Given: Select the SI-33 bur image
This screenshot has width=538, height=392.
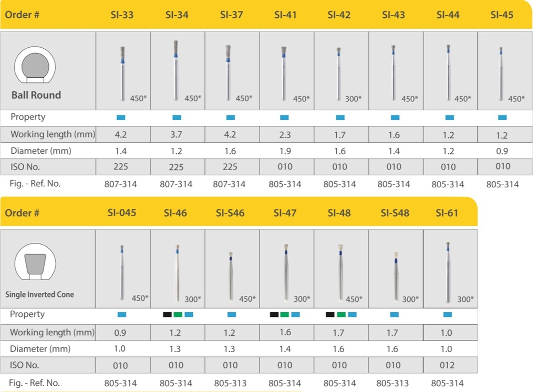Looking at the screenshot, I should coord(122,71).
